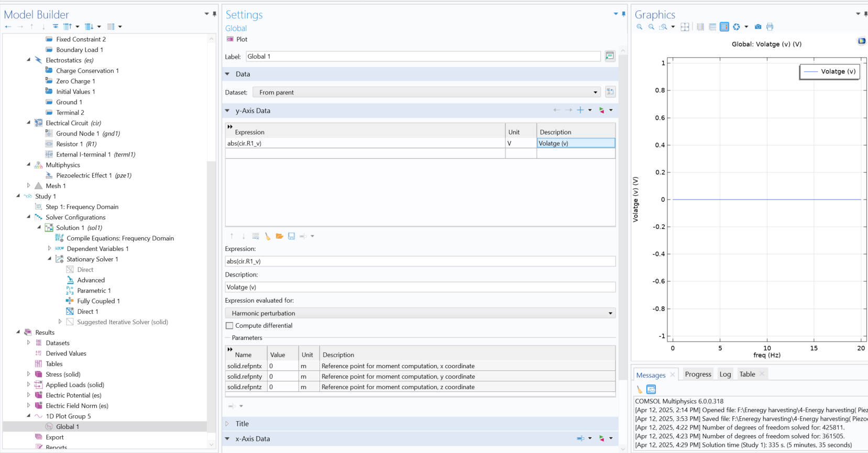Click the Volatge (v) legend line swatch
This screenshot has width=868, height=453.
click(x=810, y=72)
